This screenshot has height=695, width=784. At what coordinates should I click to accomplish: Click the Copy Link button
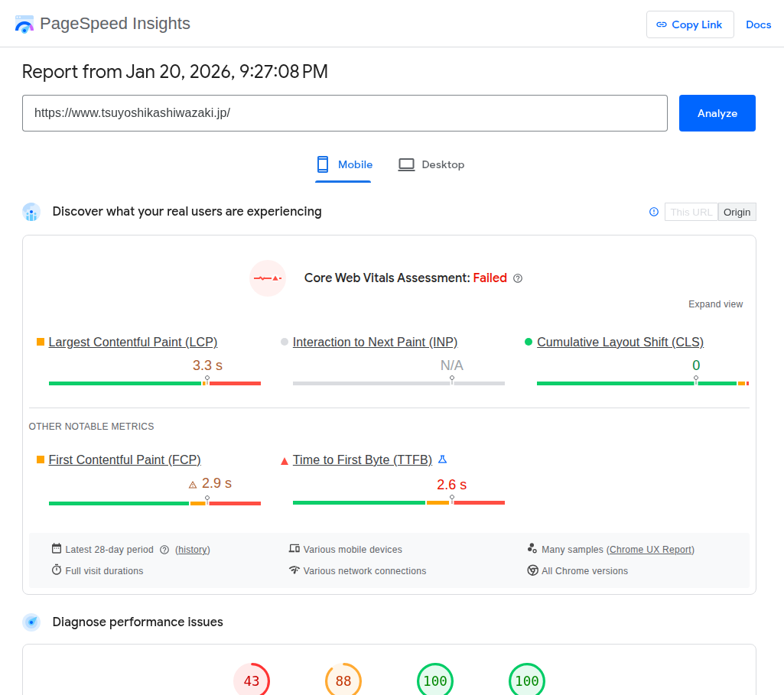click(690, 24)
